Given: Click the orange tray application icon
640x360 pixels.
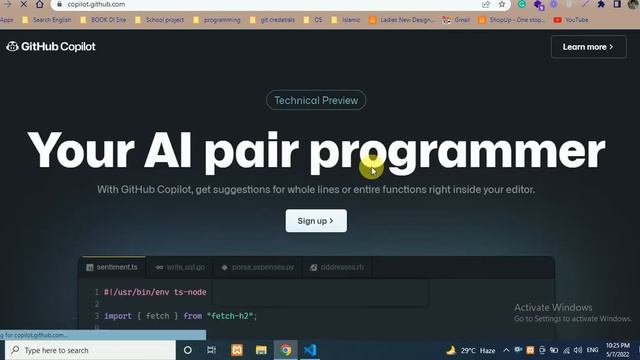Looking at the screenshot, I should (530, 350).
